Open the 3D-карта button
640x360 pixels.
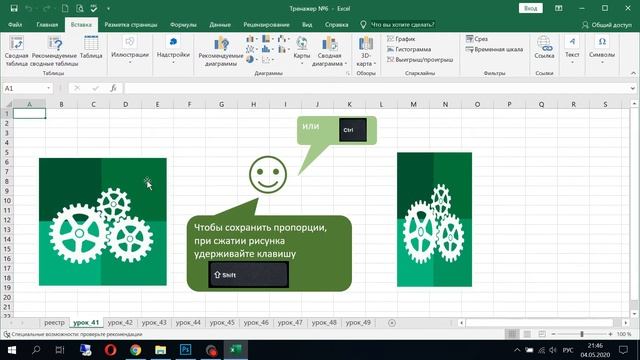pyautogui.click(x=366, y=51)
